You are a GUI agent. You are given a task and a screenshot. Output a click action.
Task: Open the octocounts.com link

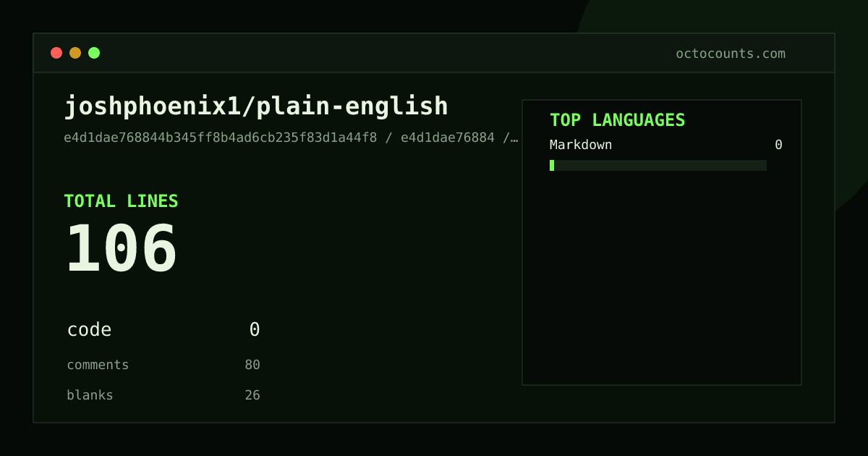coord(731,54)
